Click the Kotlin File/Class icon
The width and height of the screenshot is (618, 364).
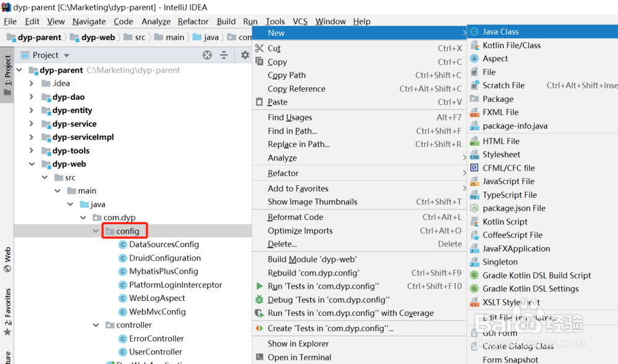click(x=475, y=45)
